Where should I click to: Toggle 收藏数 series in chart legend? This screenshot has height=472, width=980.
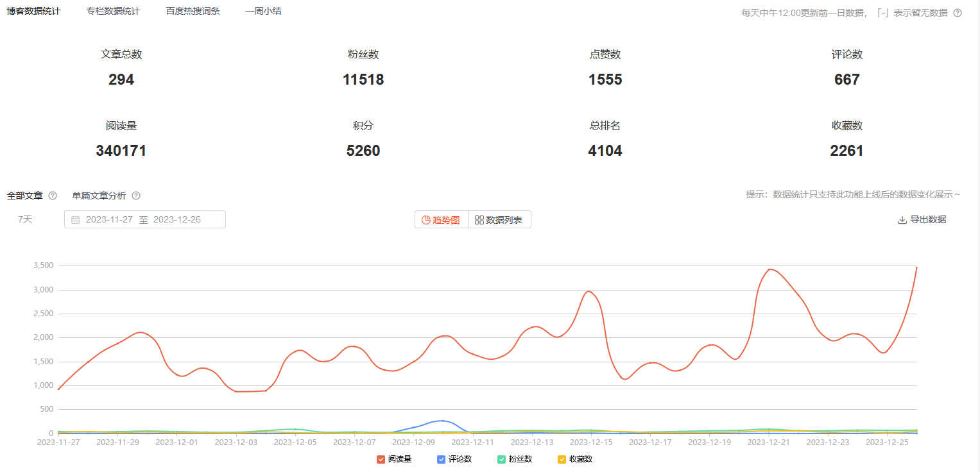[x=575, y=459]
